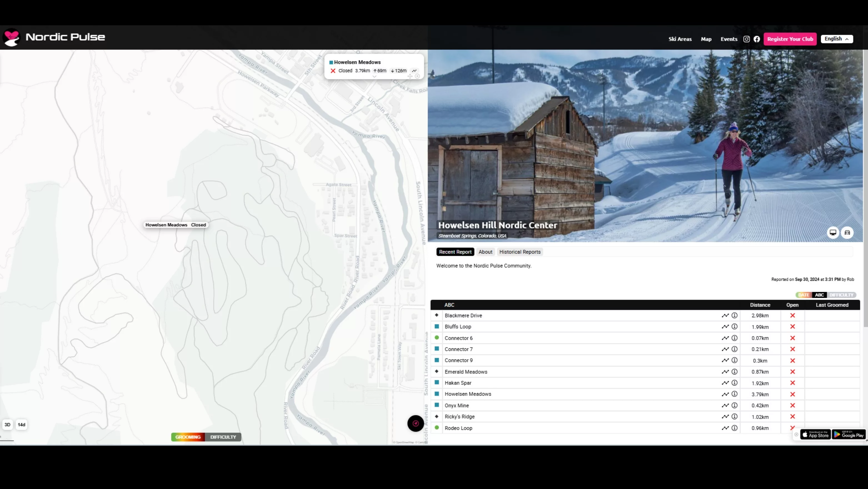Show elevation chart for Connector 7
This screenshot has height=489, width=868.
[x=725, y=349]
